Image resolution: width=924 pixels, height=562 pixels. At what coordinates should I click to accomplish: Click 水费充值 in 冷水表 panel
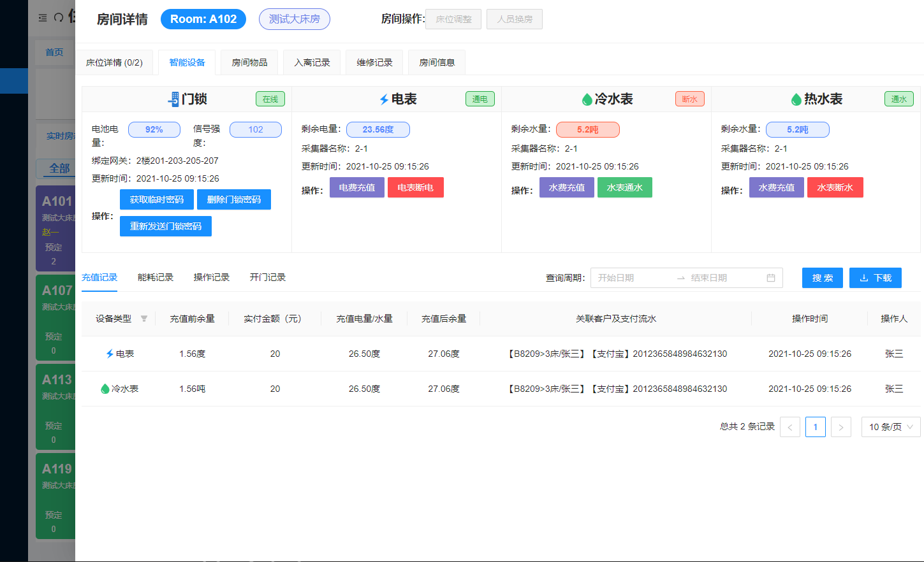point(567,187)
